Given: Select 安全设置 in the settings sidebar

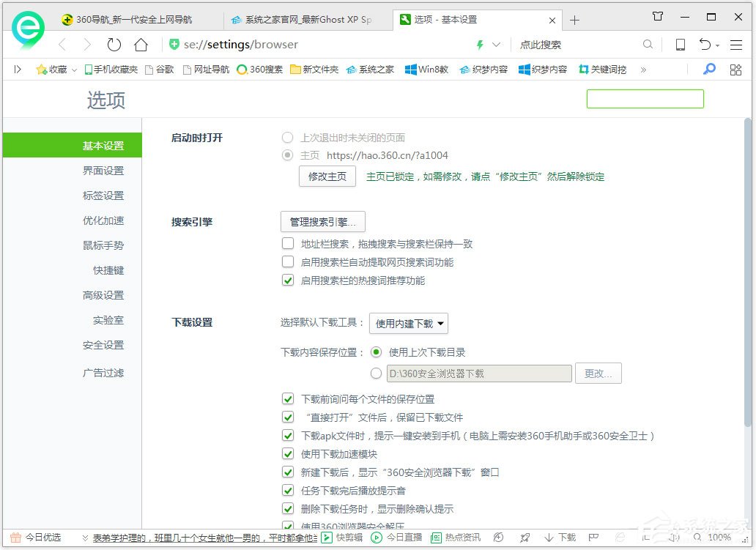Looking at the screenshot, I should [103, 345].
